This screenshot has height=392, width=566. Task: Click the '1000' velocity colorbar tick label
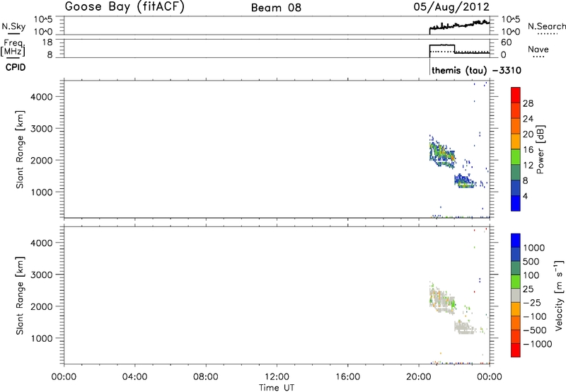point(534,248)
